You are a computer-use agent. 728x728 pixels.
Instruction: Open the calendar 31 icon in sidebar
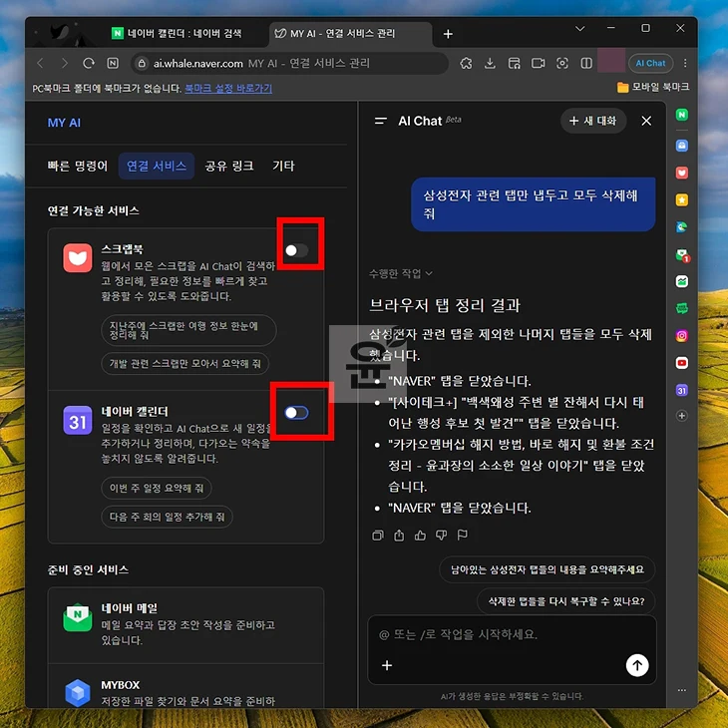[681, 391]
